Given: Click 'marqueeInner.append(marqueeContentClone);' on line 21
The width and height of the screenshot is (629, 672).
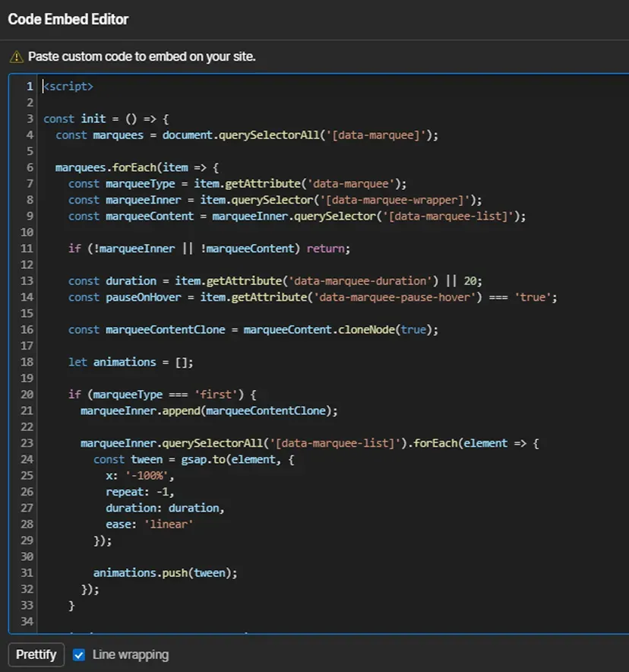Looking at the screenshot, I should coord(209,410).
